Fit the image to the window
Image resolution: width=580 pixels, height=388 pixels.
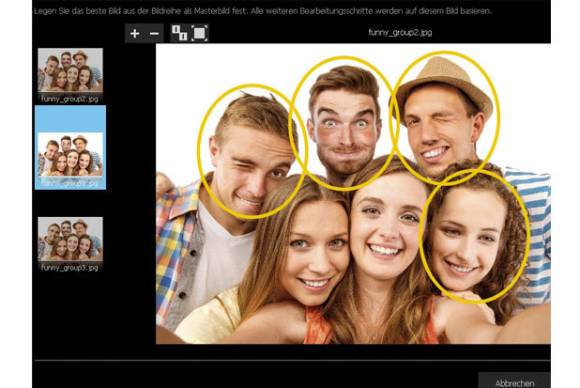(x=199, y=33)
